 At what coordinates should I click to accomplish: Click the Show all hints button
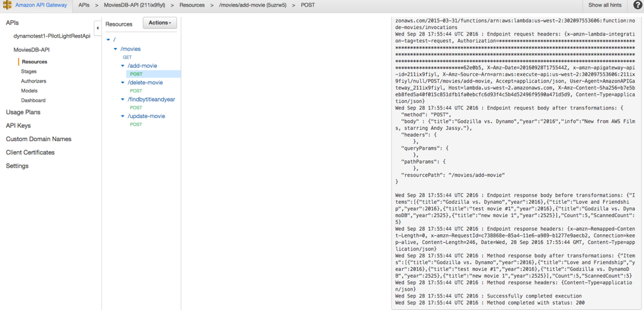point(605,5)
